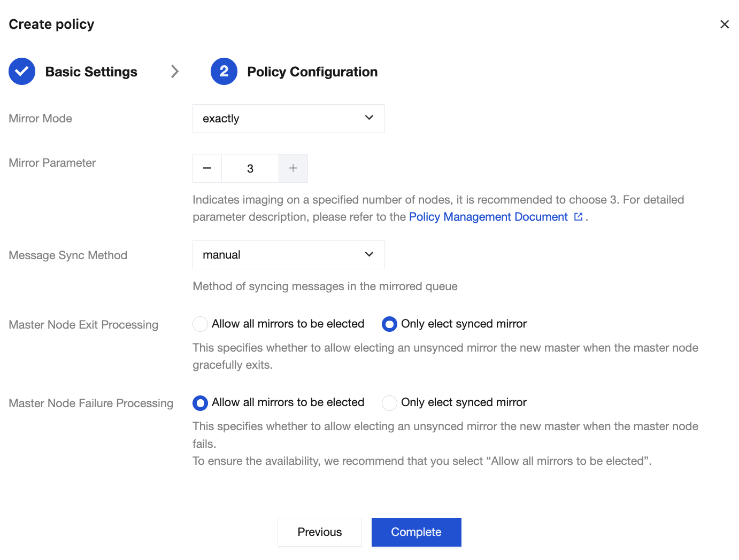Open the Mirror Mode dropdown
Image resolution: width=739 pixels, height=560 pixels.
pos(288,119)
